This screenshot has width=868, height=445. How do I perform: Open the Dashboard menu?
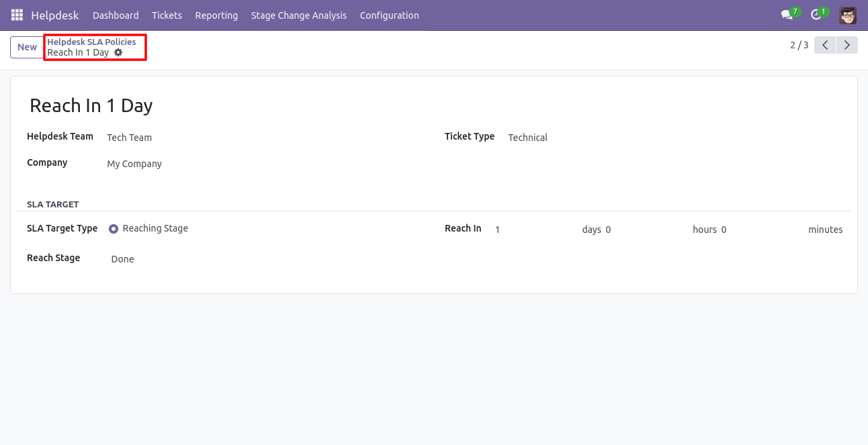pyautogui.click(x=116, y=15)
